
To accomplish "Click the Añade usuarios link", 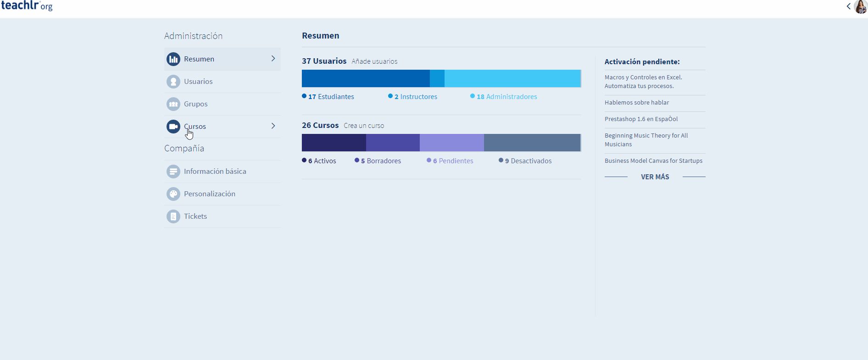I will 374,61.
